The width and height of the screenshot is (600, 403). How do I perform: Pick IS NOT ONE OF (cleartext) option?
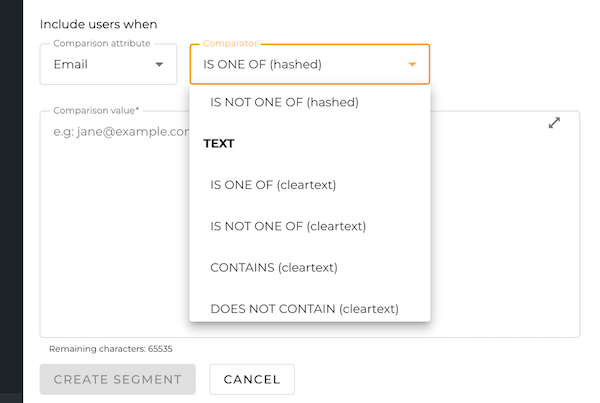pyautogui.click(x=288, y=226)
